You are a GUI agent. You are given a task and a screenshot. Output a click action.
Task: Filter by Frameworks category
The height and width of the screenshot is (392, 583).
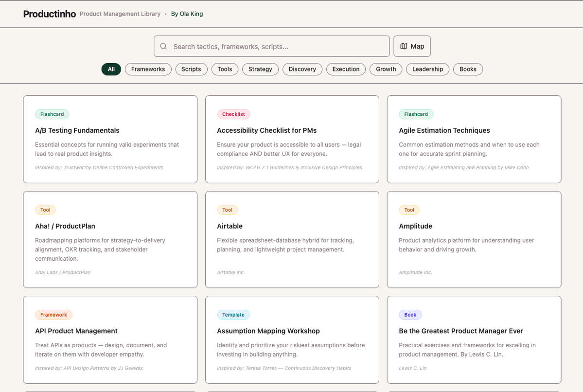(x=148, y=69)
